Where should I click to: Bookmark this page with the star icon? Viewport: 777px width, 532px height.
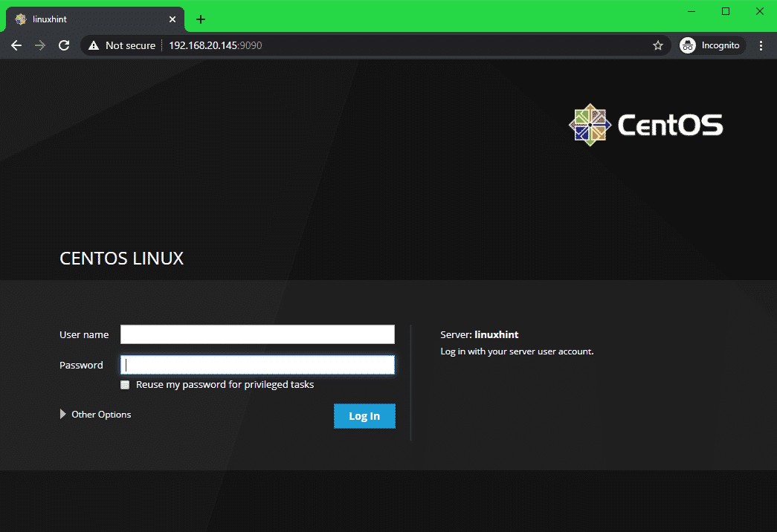point(657,45)
